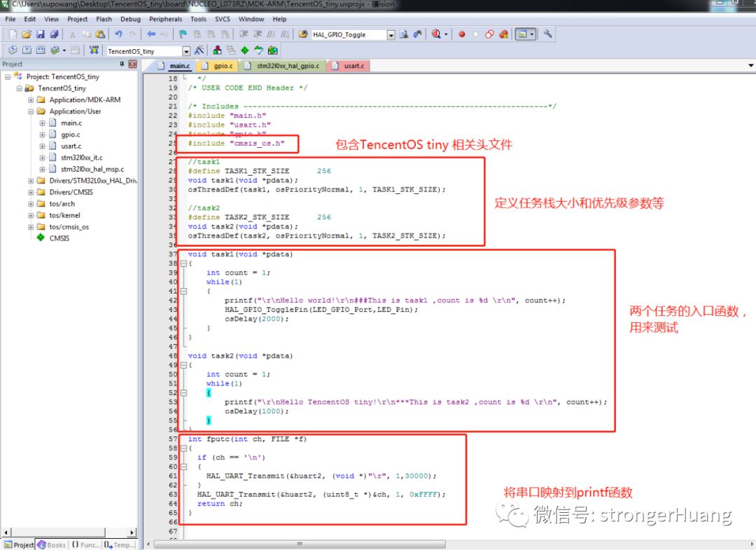
Task: Select stm32l0xx_hal_msp.c in the project tree
Action: 92,170
